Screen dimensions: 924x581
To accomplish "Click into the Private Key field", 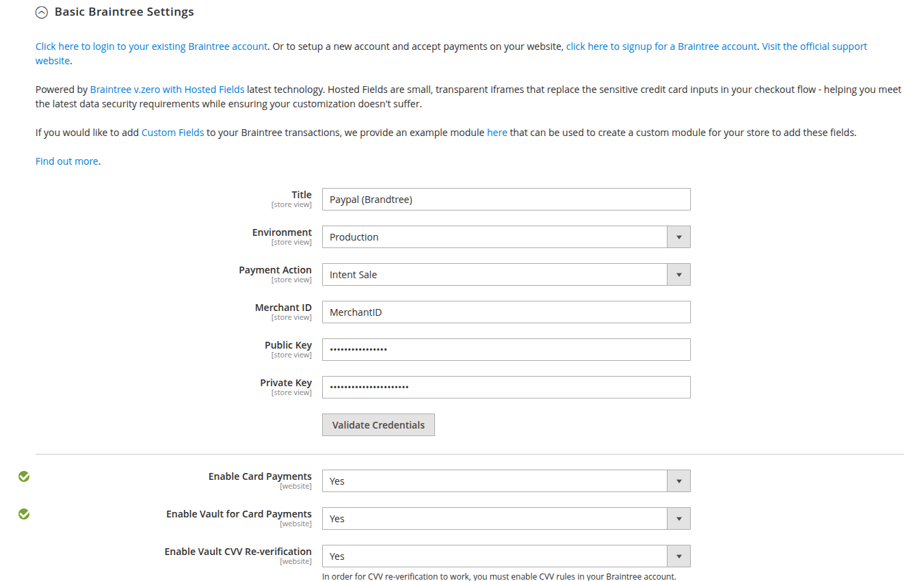I will click(505, 388).
